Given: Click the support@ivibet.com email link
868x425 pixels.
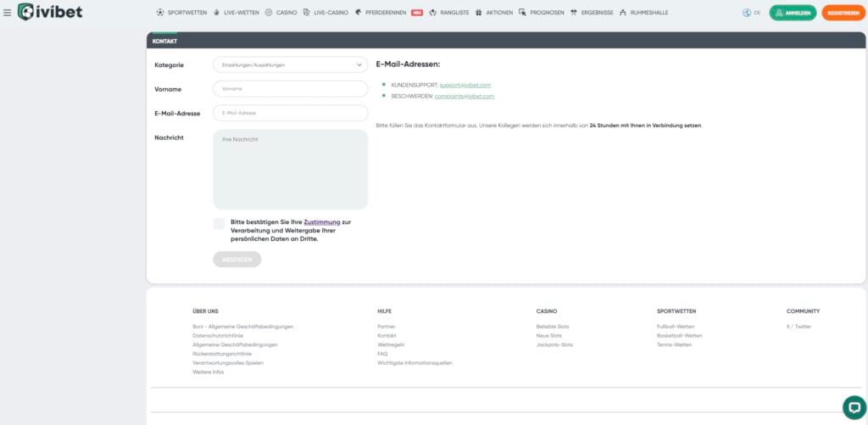Looking at the screenshot, I should point(465,85).
